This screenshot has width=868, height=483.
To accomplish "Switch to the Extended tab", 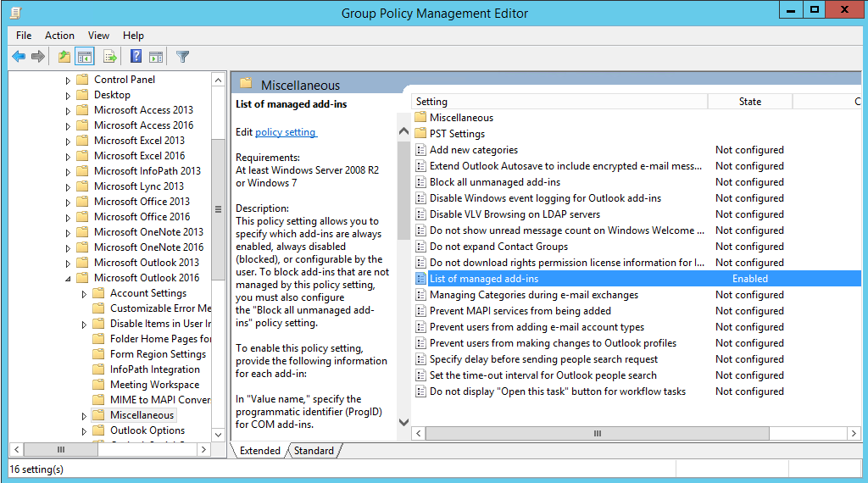I will (x=259, y=451).
